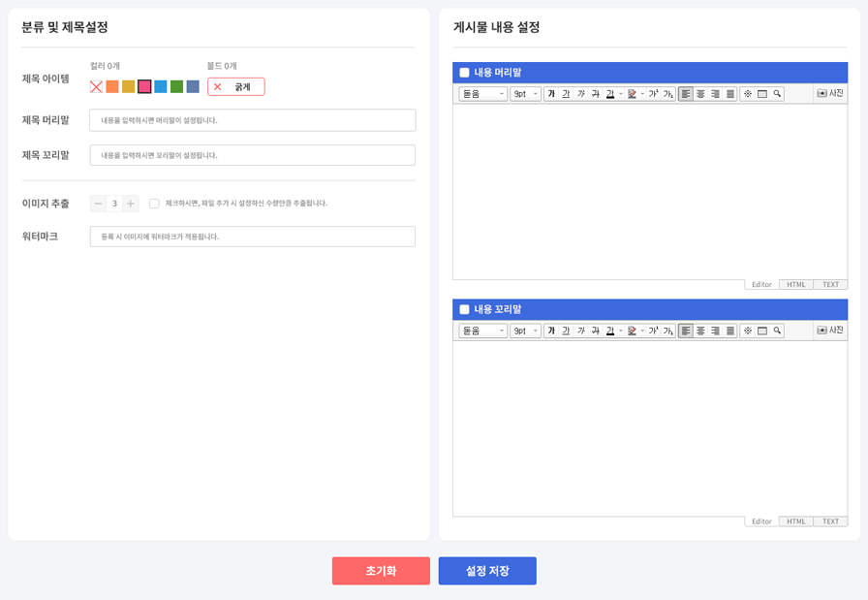The image size is (868, 600).
Task: Click bold icon in 내용 머리말 toolbar
Action: [x=551, y=94]
